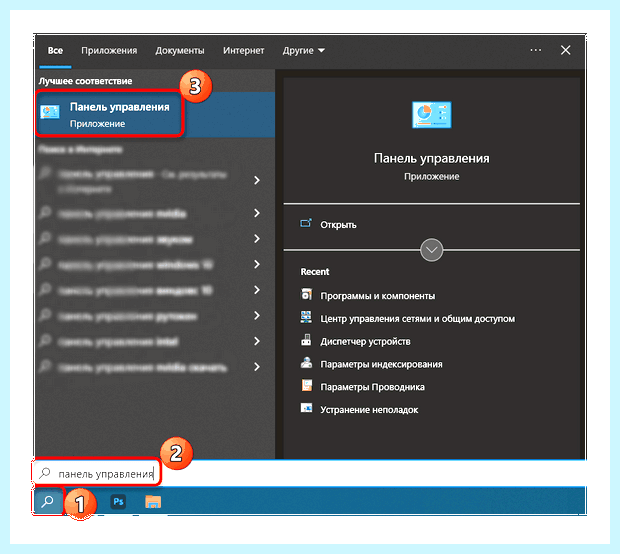
Task: Click the Параметры Проводника icon
Action: 307,386
